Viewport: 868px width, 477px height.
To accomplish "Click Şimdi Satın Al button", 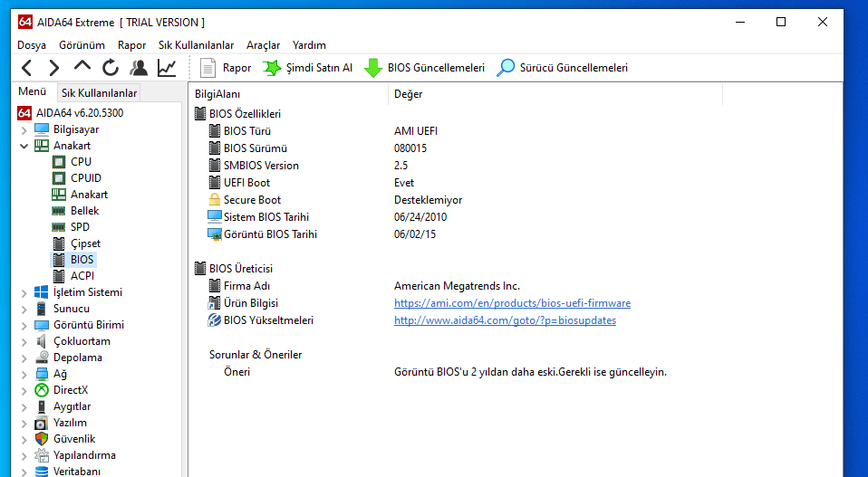I will pos(307,68).
